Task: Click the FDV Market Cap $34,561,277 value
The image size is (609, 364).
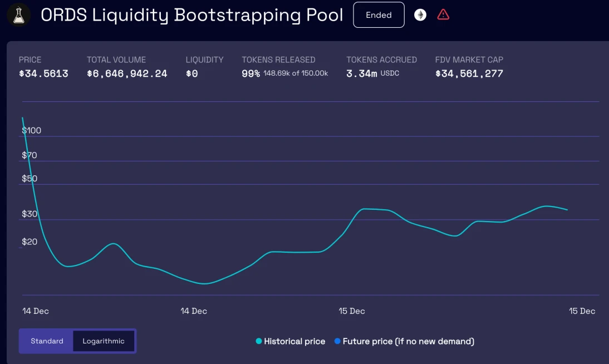Action: pyautogui.click(x=469, y=73)
